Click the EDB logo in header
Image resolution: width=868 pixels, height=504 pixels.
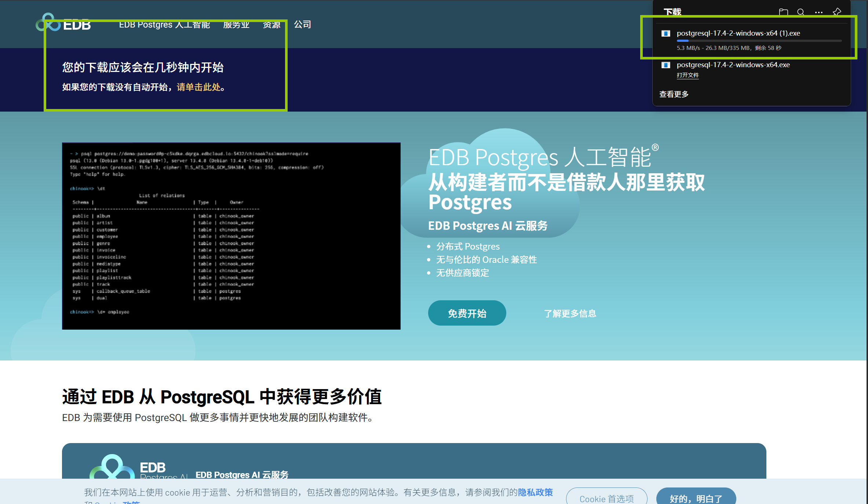[63, 23]
